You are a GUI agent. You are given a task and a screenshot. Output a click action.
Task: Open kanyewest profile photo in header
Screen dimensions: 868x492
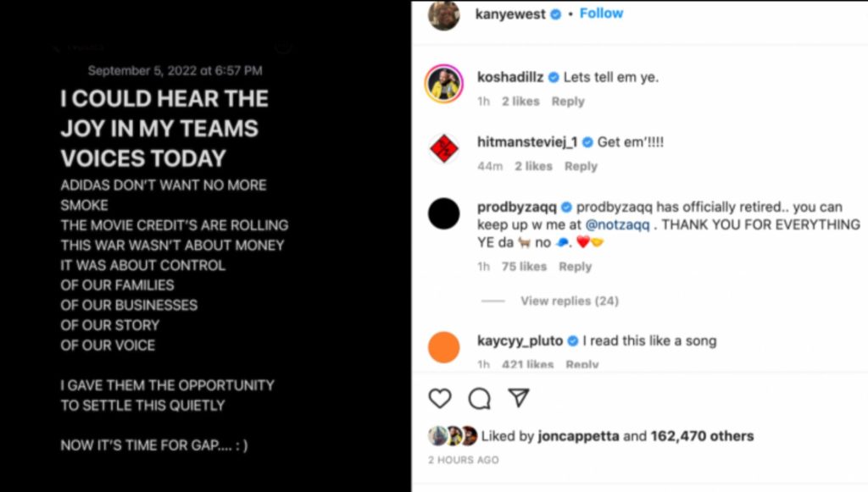click(x=444, y=15)
